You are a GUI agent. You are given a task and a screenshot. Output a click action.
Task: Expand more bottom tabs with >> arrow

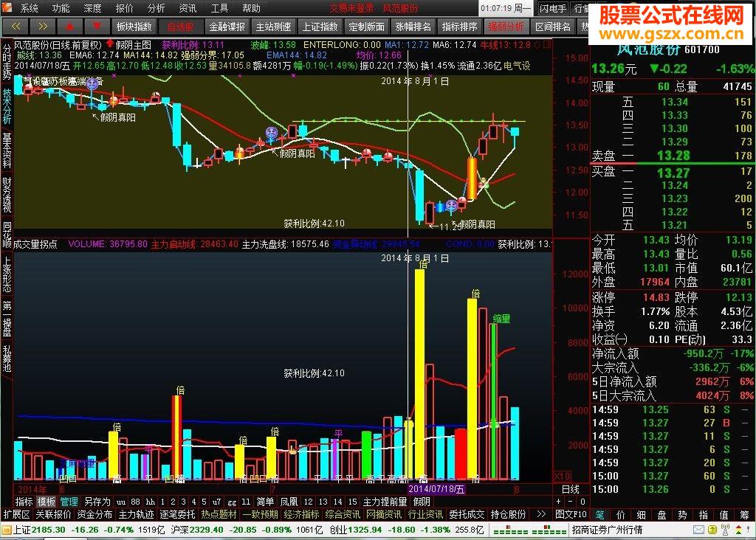coord(541,514)
